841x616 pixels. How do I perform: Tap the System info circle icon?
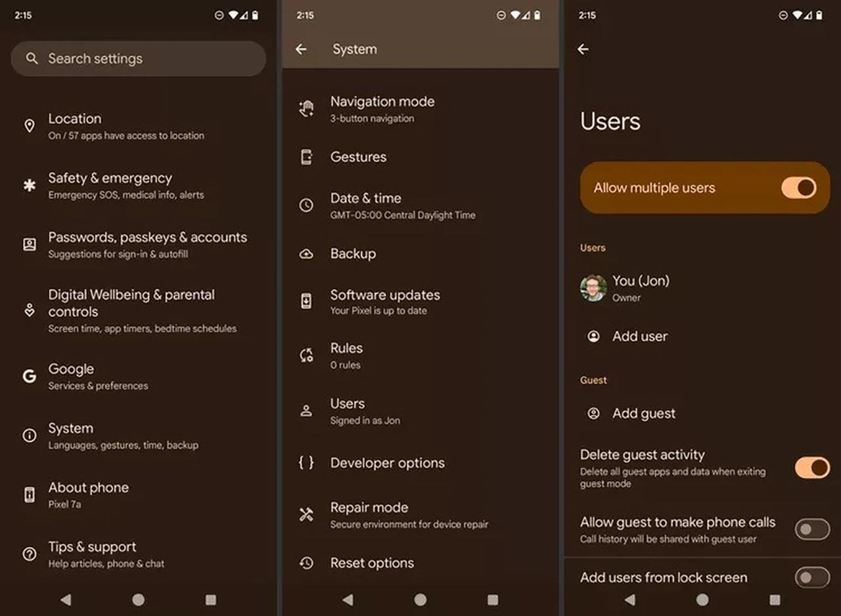pyautogui.click(x=29, y=435)
